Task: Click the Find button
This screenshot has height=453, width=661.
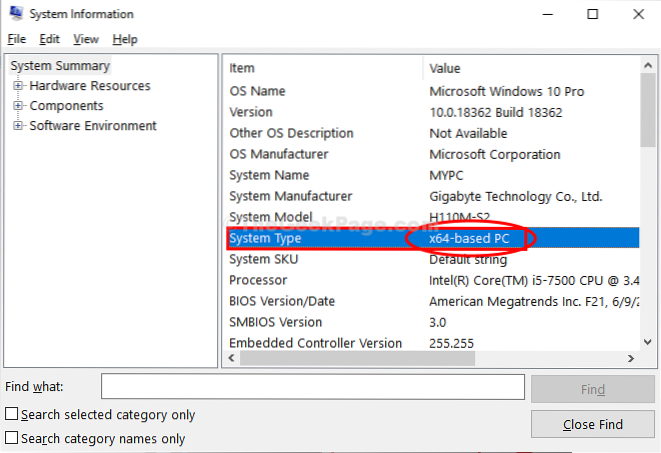Action: [592, 389]
